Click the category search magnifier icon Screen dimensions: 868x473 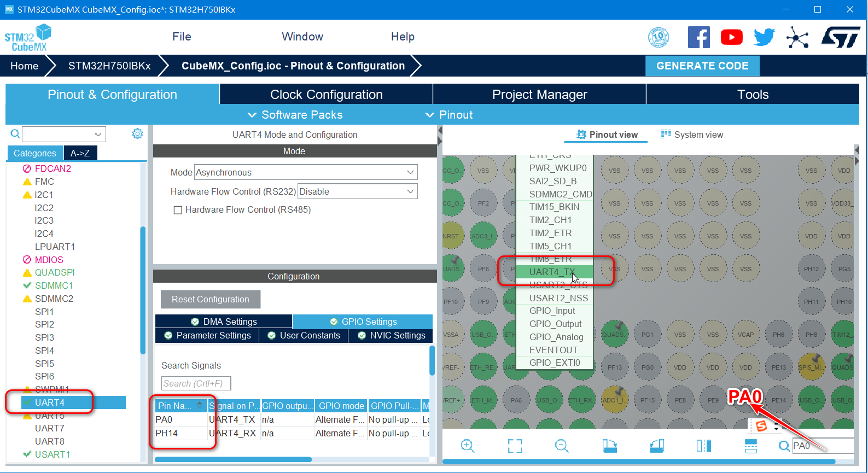pos(15,133)
